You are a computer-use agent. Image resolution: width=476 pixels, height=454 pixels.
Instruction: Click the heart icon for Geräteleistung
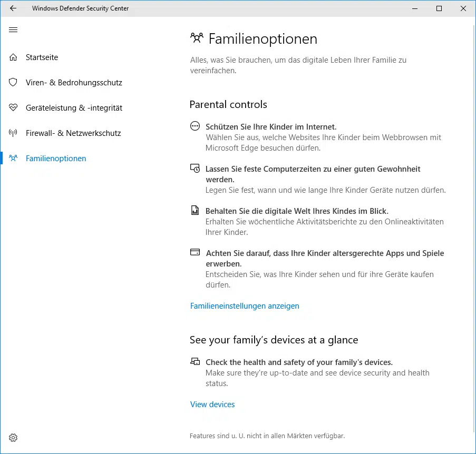coord(13,108)
